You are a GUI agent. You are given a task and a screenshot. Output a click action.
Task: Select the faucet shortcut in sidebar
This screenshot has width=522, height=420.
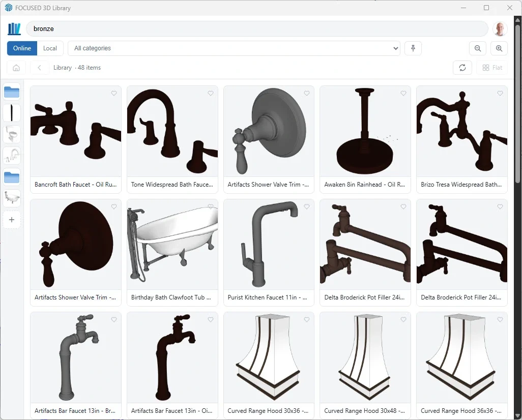[12, 156]
